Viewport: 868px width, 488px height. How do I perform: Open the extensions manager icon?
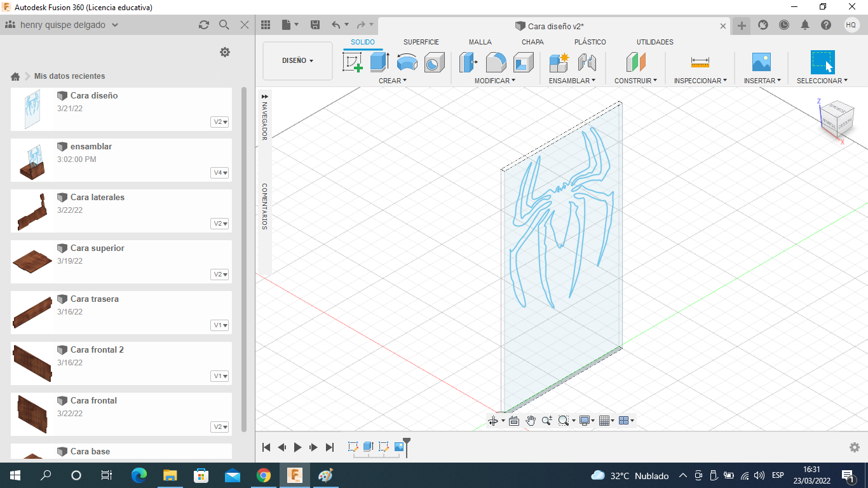click(x=763, y=25)
